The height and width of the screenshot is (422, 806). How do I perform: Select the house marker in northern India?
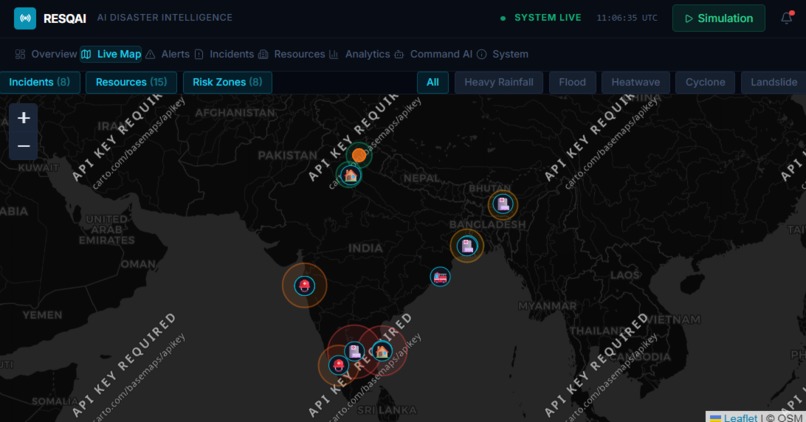[x=350, y=175]
